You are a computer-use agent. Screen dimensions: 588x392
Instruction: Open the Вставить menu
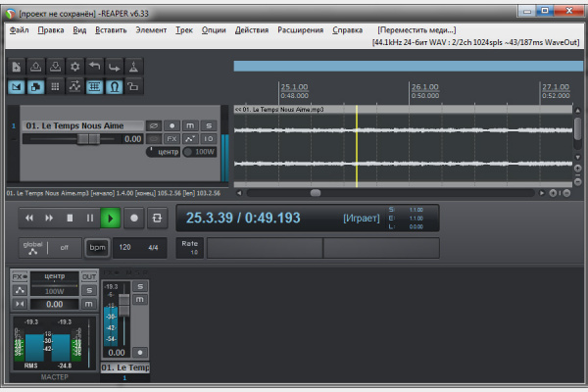111,30
